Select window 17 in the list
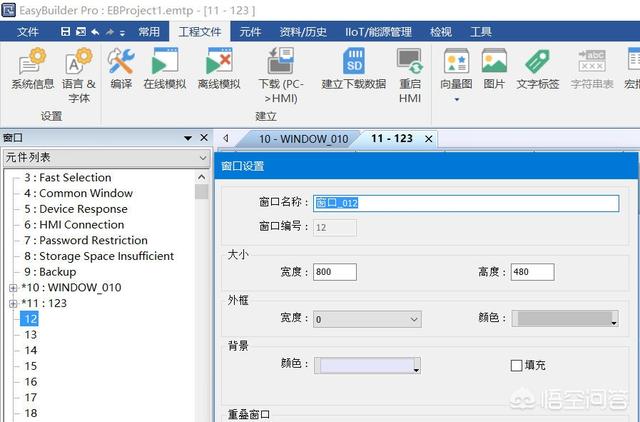This screenshot has width=640, height=422. (x=31, y=398)
